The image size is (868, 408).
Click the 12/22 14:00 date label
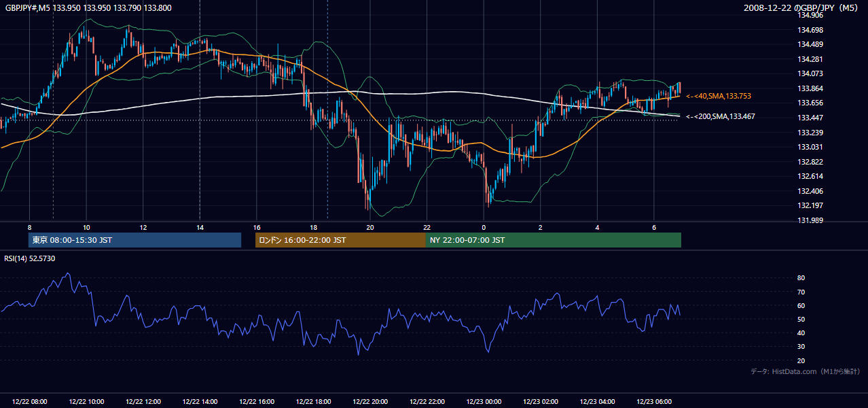pos(200,401)
